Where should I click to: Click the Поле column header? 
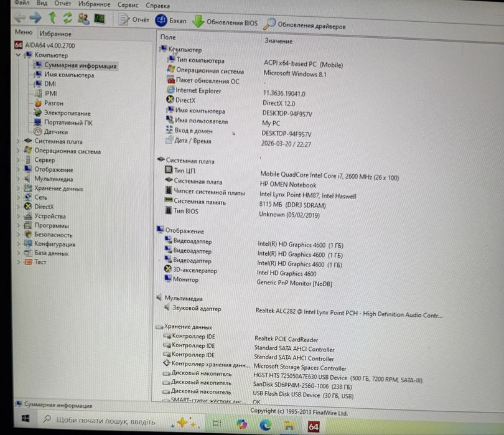click(x=168, y=37)
